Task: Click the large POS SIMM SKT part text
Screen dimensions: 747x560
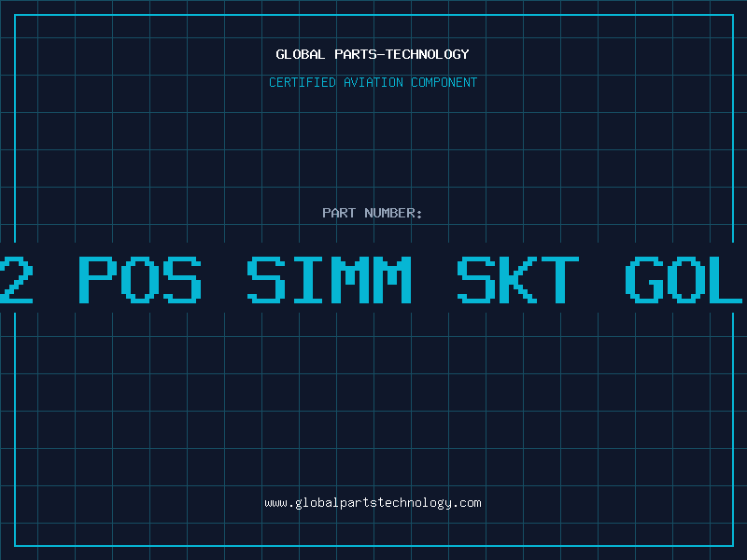Action: 329,279
